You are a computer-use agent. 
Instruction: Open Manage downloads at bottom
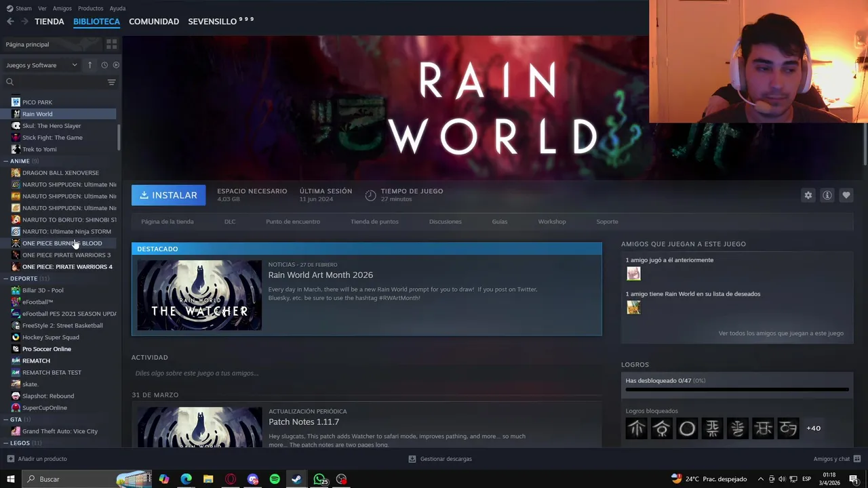click(440, 459)
